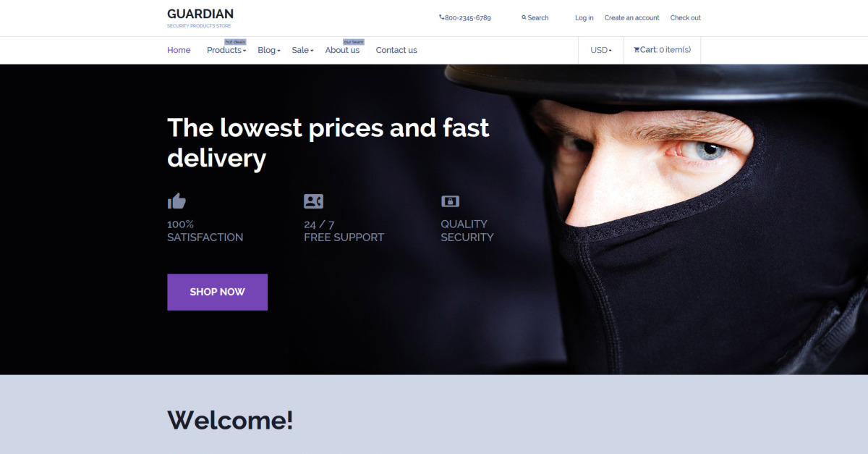868x454 pixels.
Task: Click the Log in link
Action: click(x=584, y=17)
